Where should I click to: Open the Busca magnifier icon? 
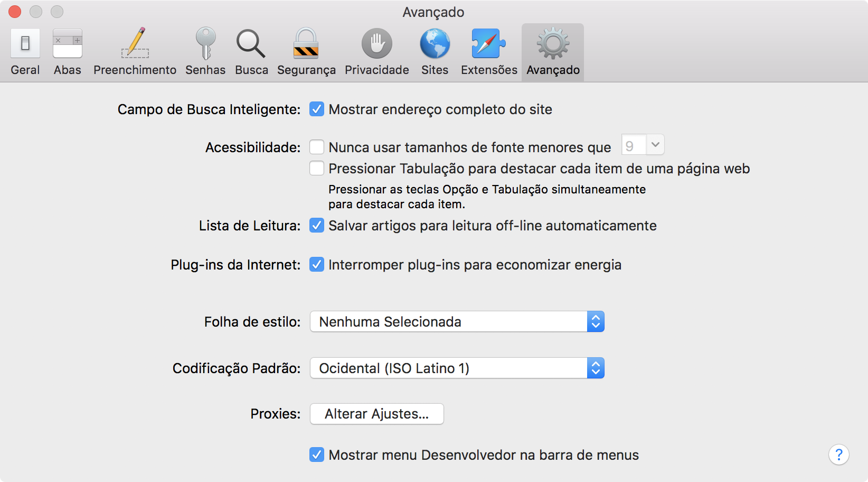[251, 43]
